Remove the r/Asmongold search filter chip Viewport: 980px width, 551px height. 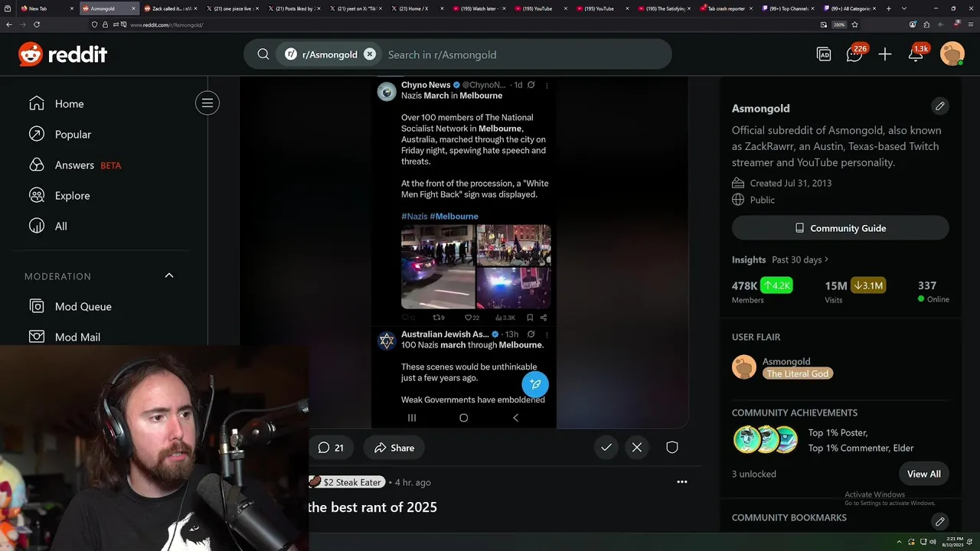tap(370, 54)
